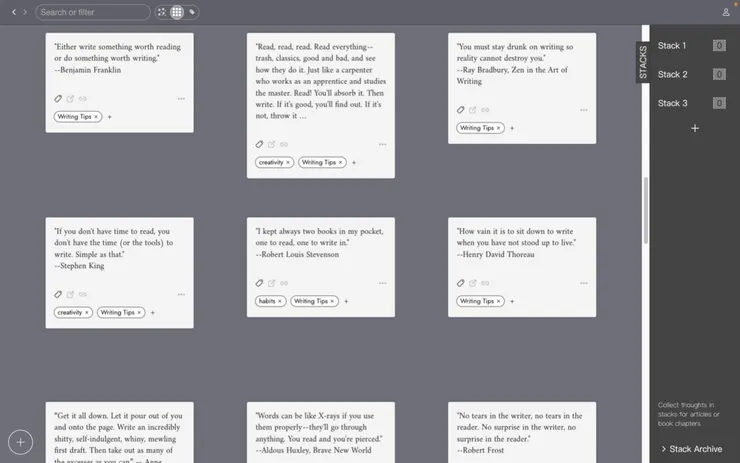The image size is (740, 463).
Task: Click edit icon on 'Read, read, read' card
Action: tap(271, 144)
